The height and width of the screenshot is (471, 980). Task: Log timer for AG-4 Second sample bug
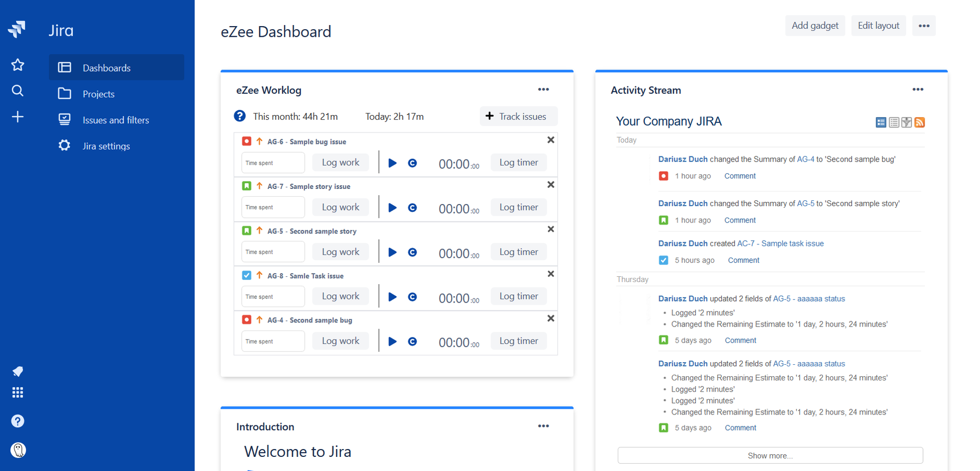519,341
